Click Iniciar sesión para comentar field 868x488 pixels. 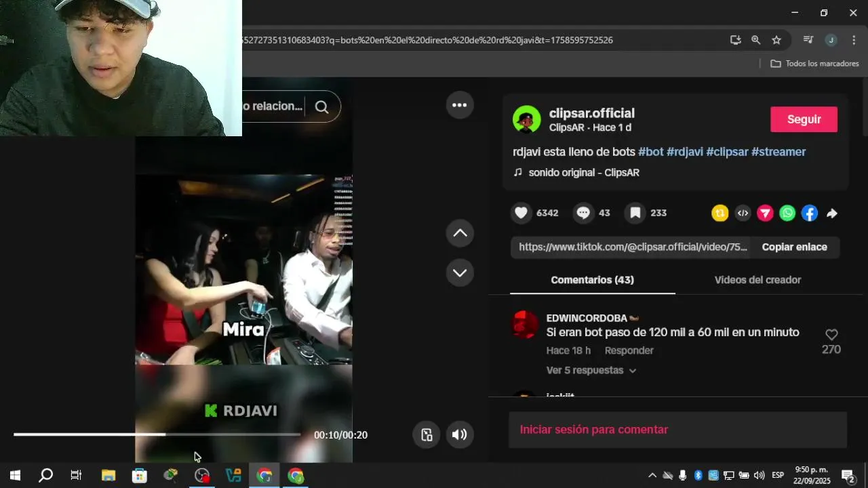tap(677, 430)
